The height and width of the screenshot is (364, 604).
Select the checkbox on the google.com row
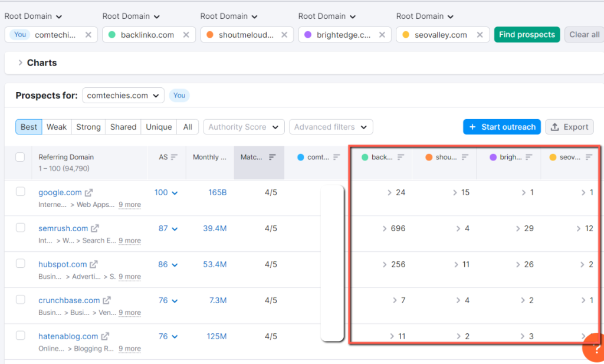(x=20, y=192)
